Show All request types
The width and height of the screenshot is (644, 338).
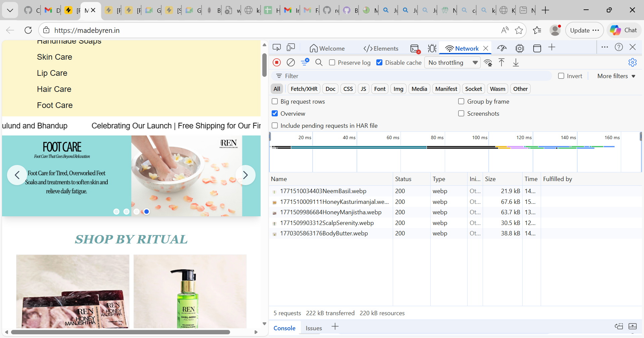point(277,89)
